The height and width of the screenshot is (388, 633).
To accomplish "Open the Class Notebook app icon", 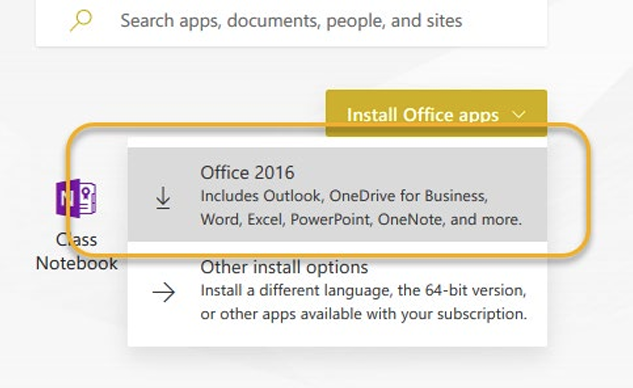I will tap(76, 198).
